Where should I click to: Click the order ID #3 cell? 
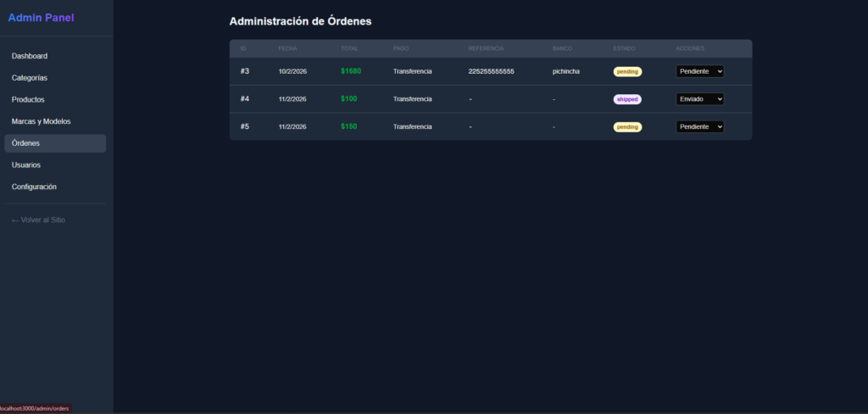click(x=245, y=71)
